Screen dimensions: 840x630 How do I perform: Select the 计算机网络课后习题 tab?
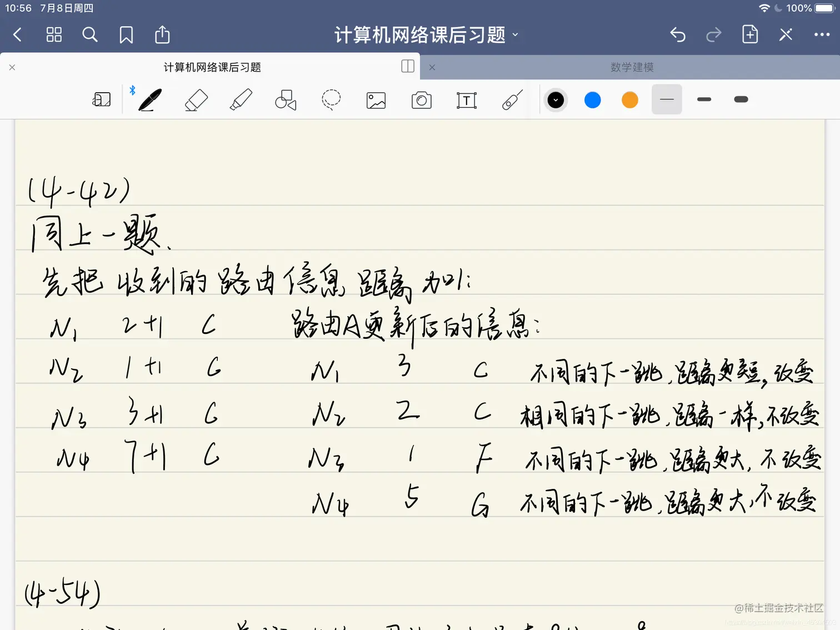pos(212,67)
